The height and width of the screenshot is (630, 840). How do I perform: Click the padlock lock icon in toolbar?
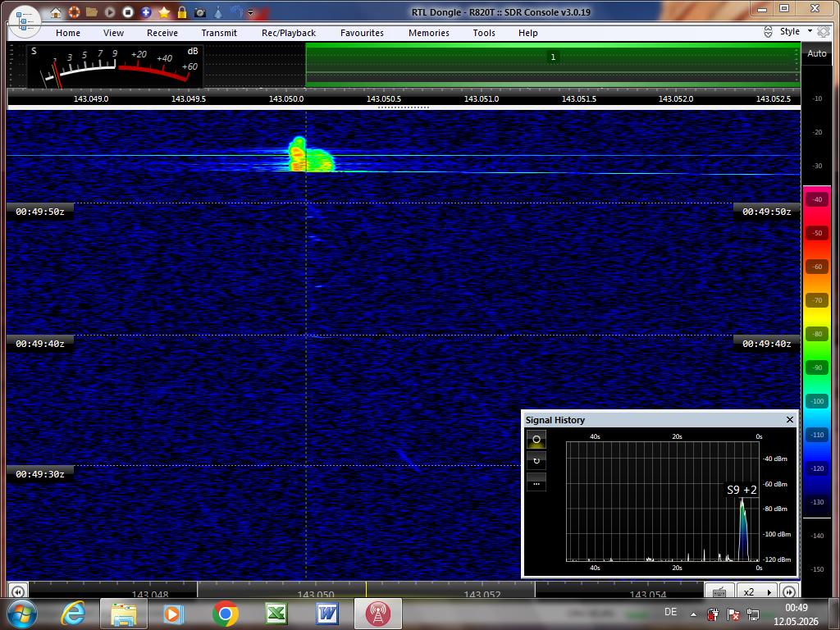[x=182, y=11]
